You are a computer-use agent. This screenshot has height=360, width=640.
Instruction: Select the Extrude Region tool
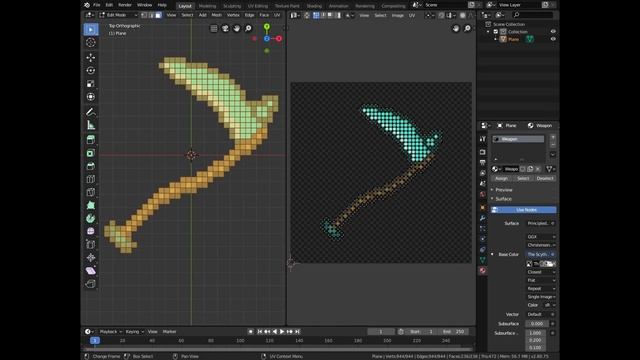tap(91, 140)
